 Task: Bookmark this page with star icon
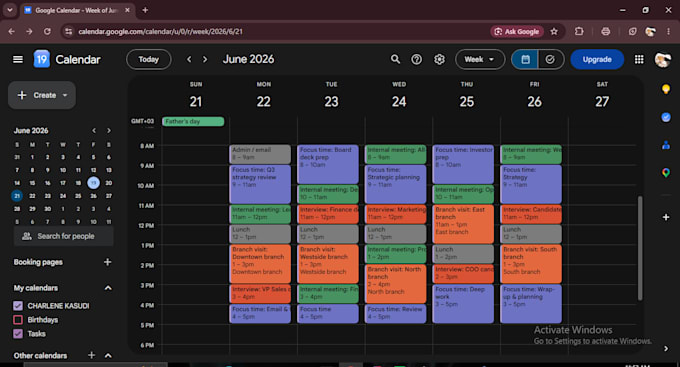tap(554, 31)
